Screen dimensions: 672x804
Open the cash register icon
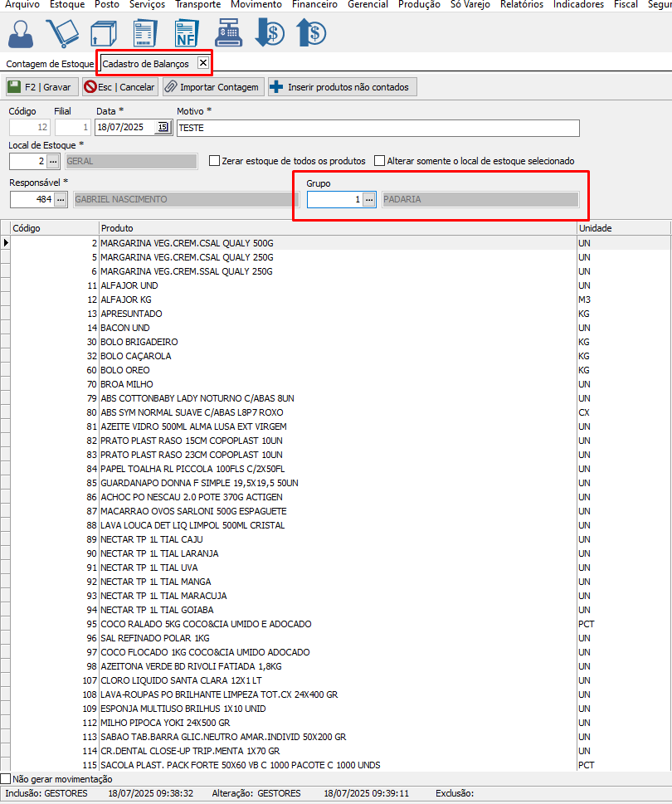click(228, 33)
